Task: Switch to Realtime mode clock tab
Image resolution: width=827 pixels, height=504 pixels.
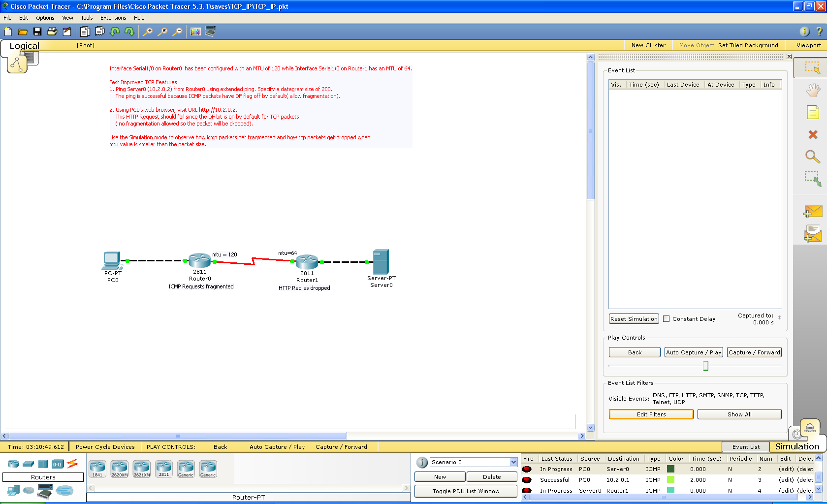Action: tap(797, 434)
